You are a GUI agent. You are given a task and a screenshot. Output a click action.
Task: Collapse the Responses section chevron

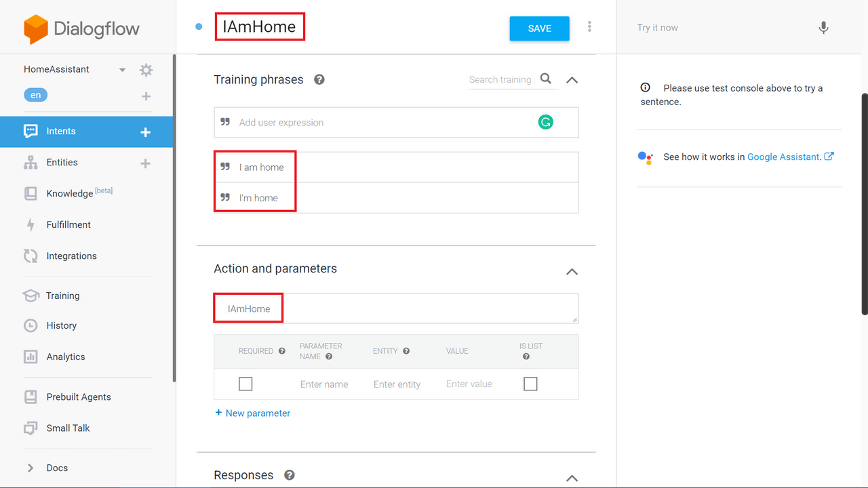coord(572,478)
